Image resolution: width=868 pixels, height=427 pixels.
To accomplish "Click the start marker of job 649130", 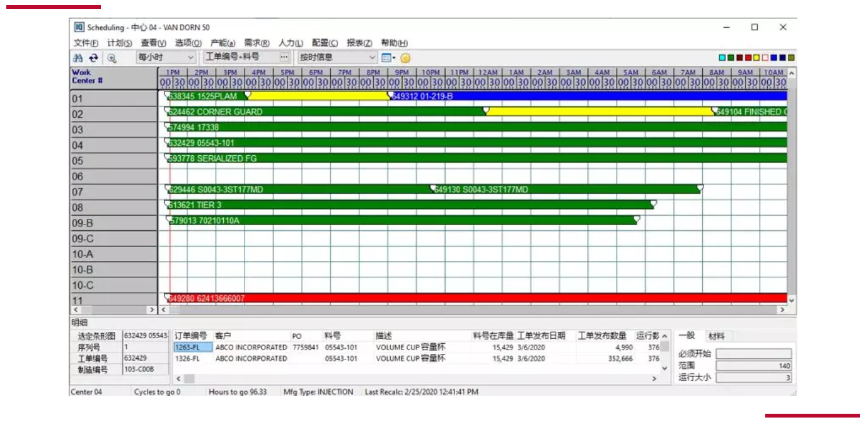I will 433,188.
